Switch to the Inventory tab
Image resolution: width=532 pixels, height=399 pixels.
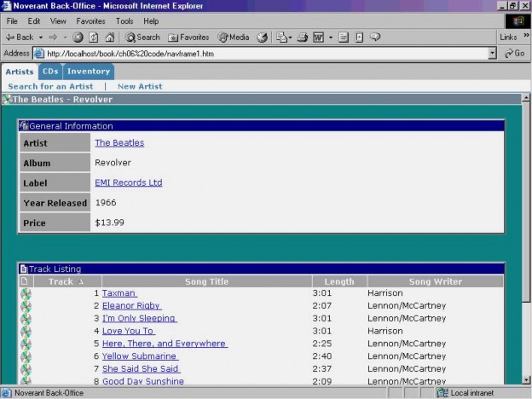(88, 72)
